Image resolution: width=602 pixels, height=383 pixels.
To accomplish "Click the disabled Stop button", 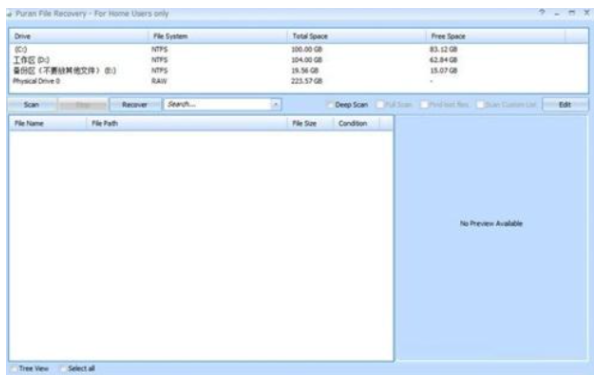I will 83,105.
